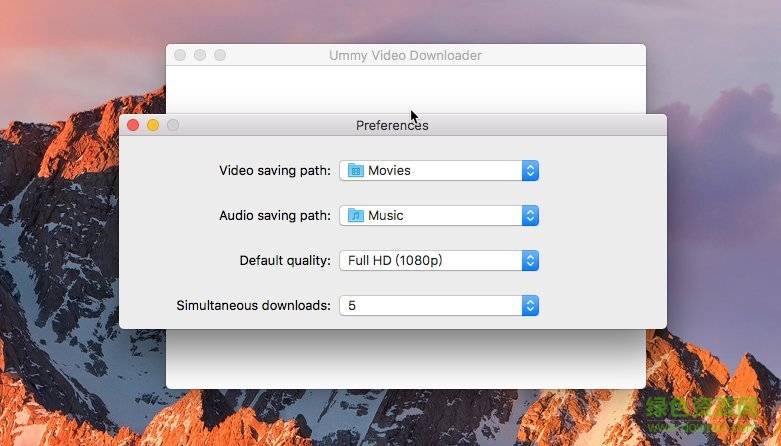
Task: Minimize the Preferences window with yellow button
Action: click(x=153, y=125)
